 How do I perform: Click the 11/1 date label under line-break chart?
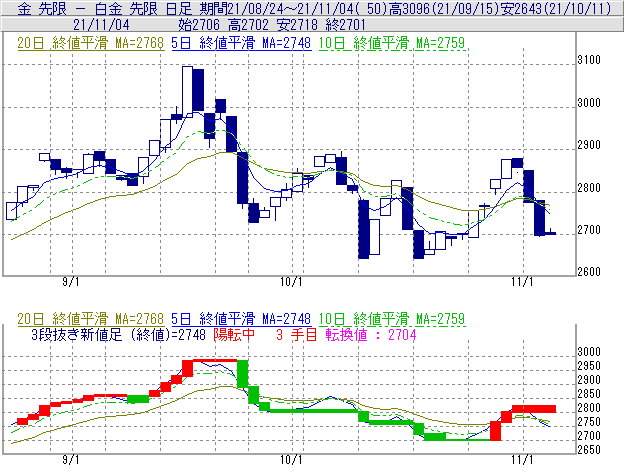522,460
